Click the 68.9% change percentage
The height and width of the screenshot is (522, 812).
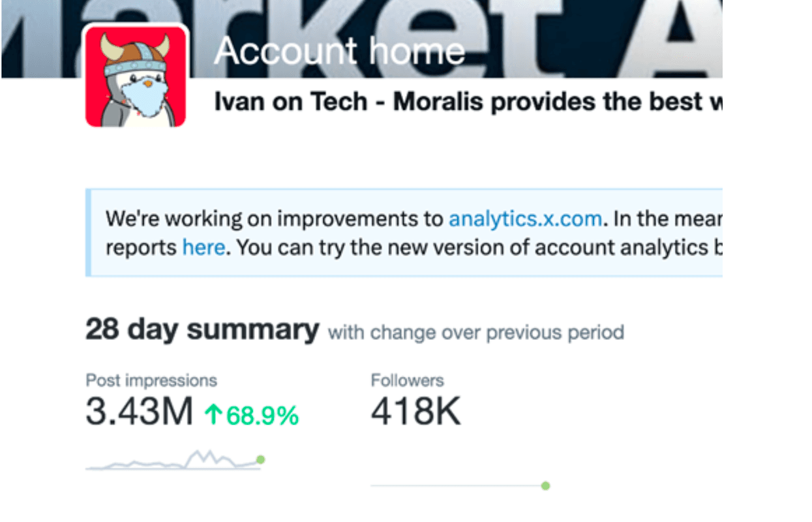tap(262, 415)
